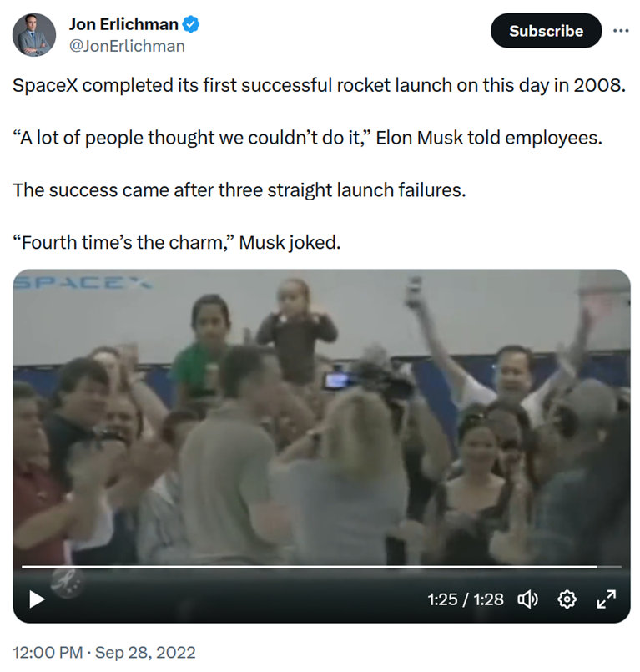Open the @JonErlichman handle link
This screenshot has width=640, height=672.
127,47
